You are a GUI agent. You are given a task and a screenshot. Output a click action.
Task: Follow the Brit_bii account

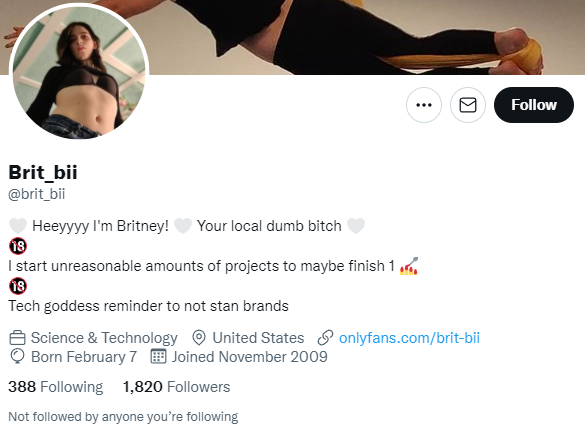pyautogui.click(x=534, y=105)
